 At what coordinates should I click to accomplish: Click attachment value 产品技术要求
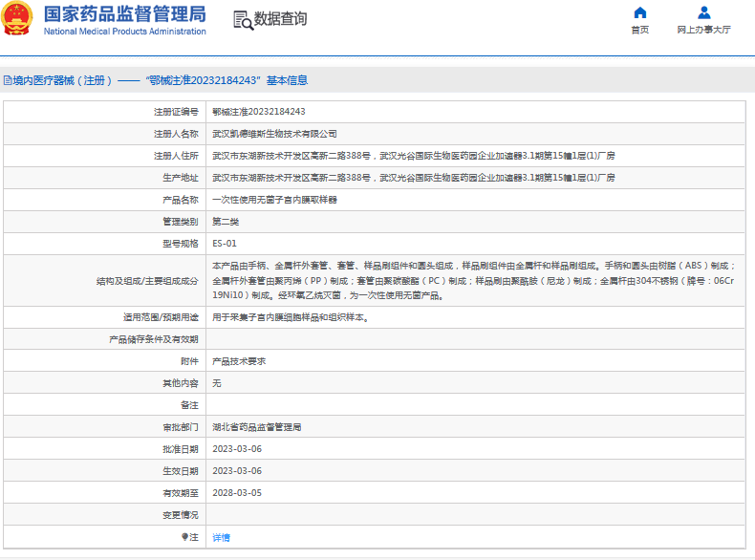point(239,361)
